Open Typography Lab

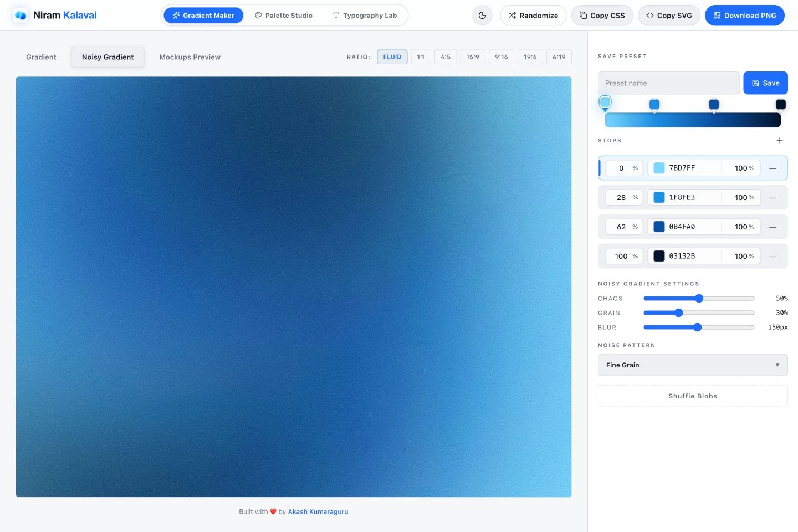coord(365,16)
